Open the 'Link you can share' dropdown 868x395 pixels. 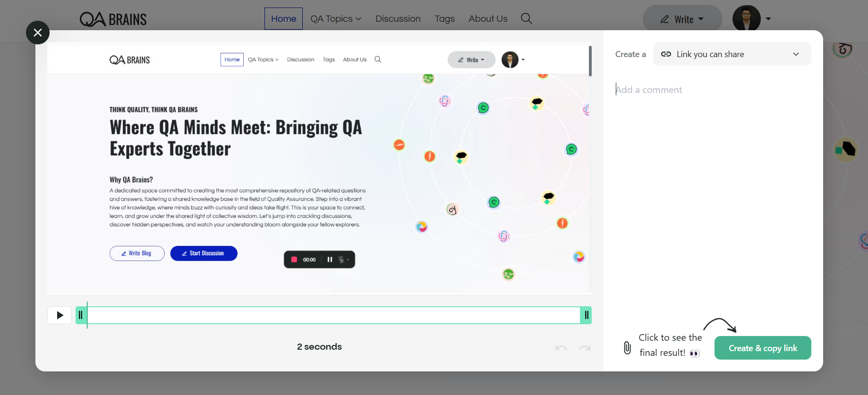(732, 54)
